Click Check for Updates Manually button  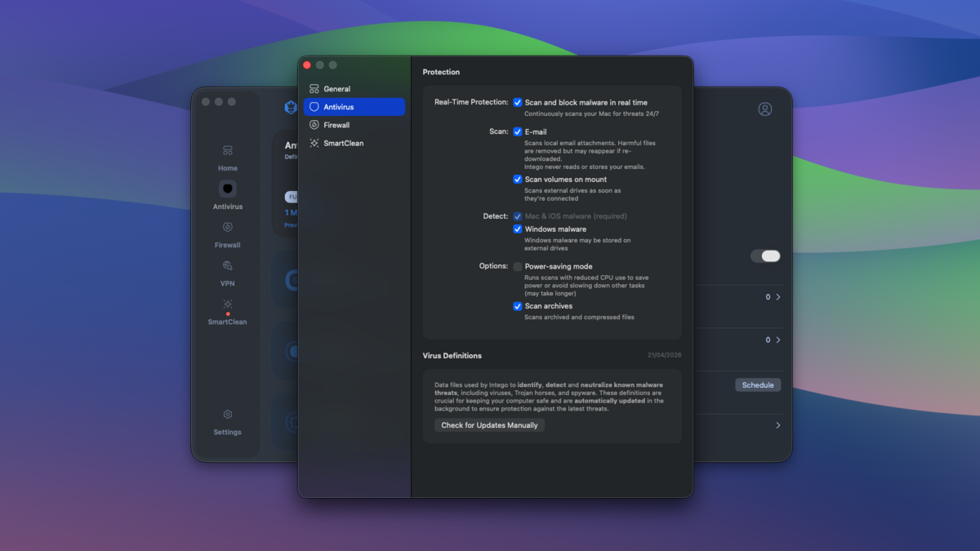pos(489,425)
